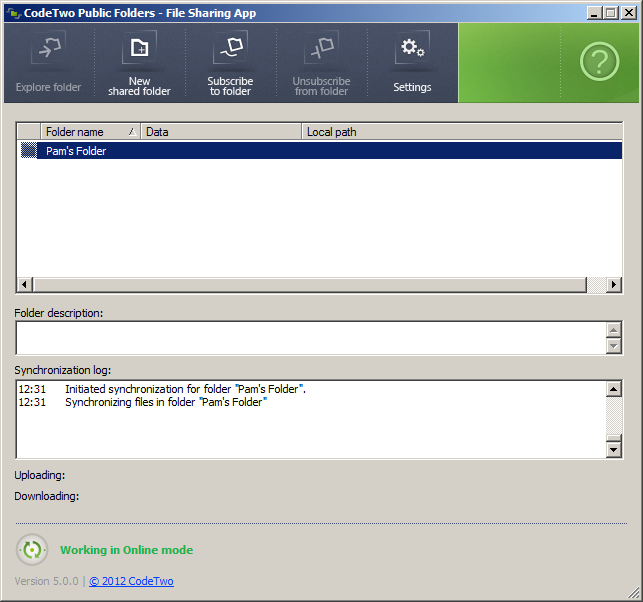Click the Pam's Folder row status icon
The height and width of the screenshot is (602, 643).
click(29, 150)
